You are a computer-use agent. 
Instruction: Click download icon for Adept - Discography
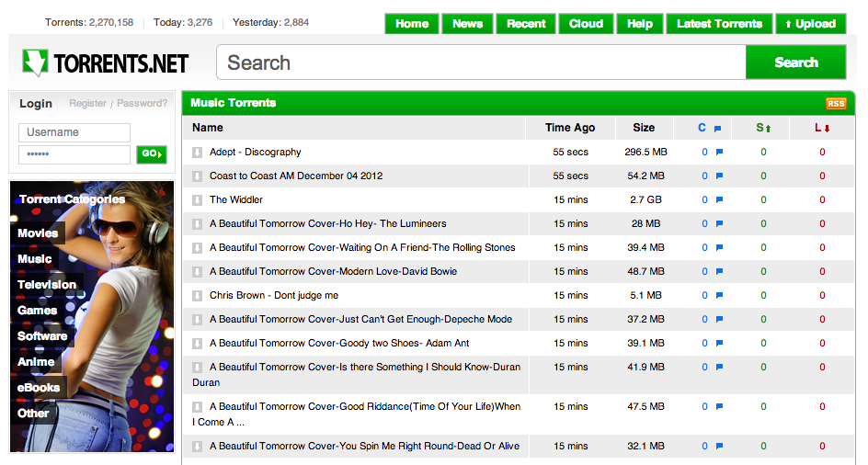(x=197, y=153)
